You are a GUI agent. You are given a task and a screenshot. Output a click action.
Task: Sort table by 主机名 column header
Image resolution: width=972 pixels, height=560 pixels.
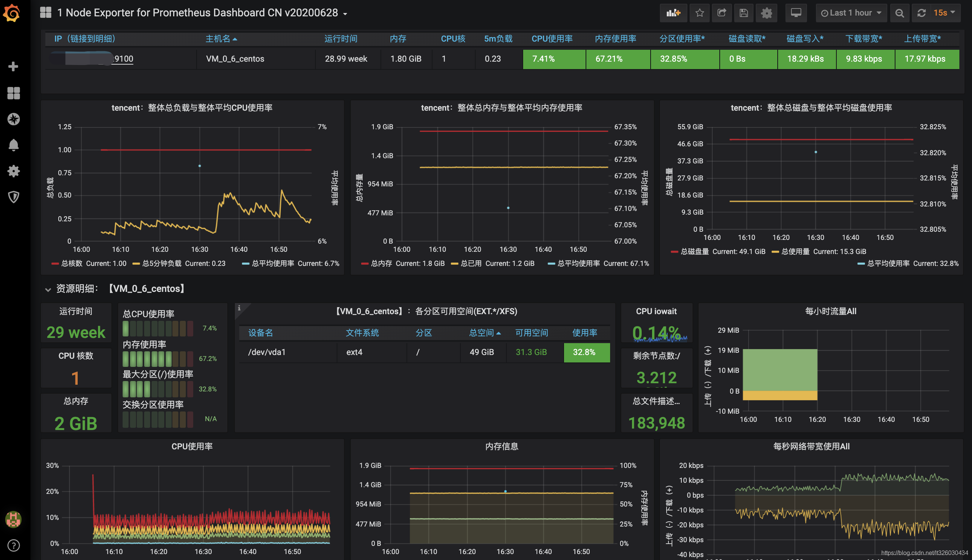coord(218,39)
